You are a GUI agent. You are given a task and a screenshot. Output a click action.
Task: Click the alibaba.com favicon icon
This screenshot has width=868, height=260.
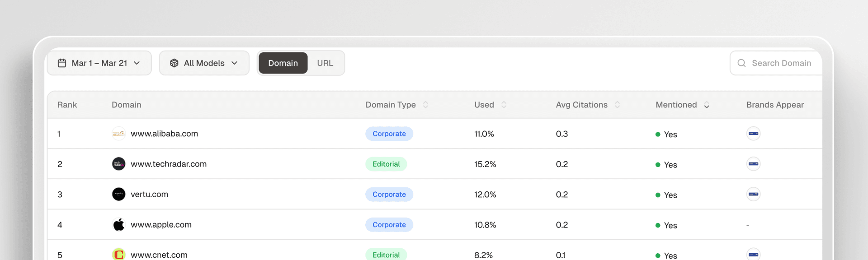click(x=118, y=134)
